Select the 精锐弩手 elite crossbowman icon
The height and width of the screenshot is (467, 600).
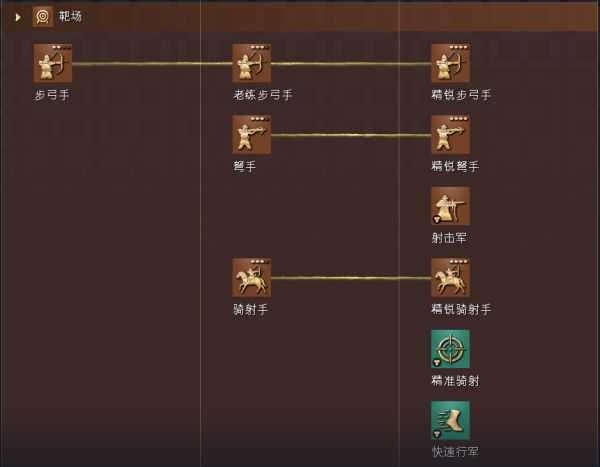451,134
